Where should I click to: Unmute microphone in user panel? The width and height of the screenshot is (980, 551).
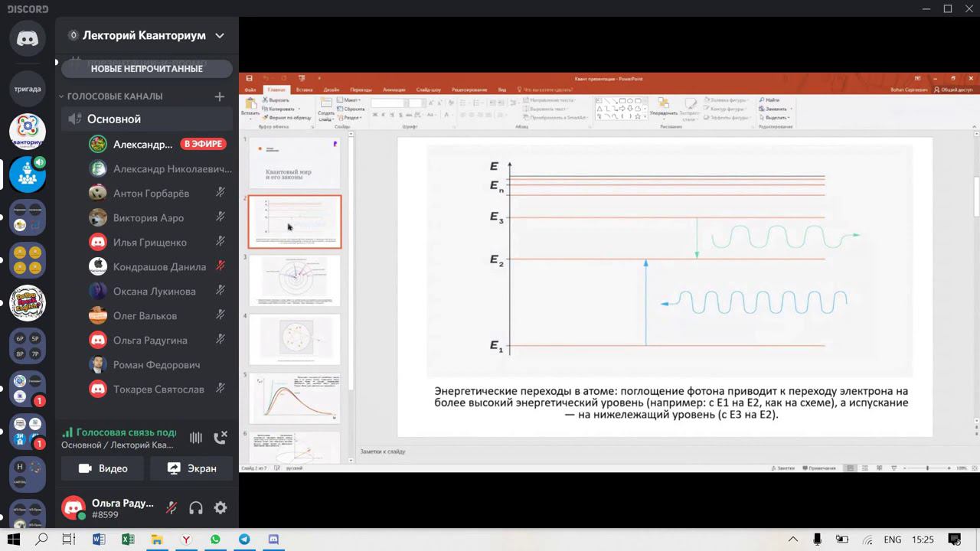[171, 508]
